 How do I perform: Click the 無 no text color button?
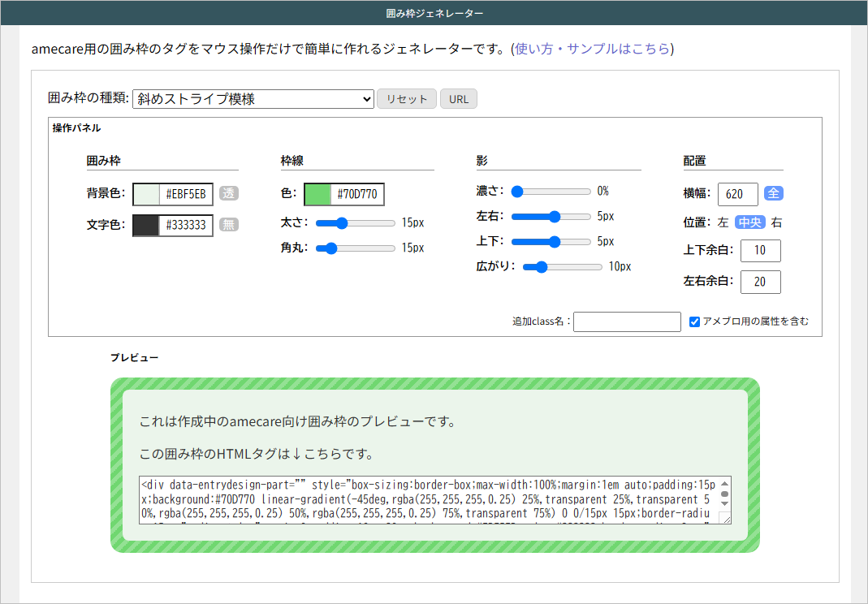(x=229, y=225)
